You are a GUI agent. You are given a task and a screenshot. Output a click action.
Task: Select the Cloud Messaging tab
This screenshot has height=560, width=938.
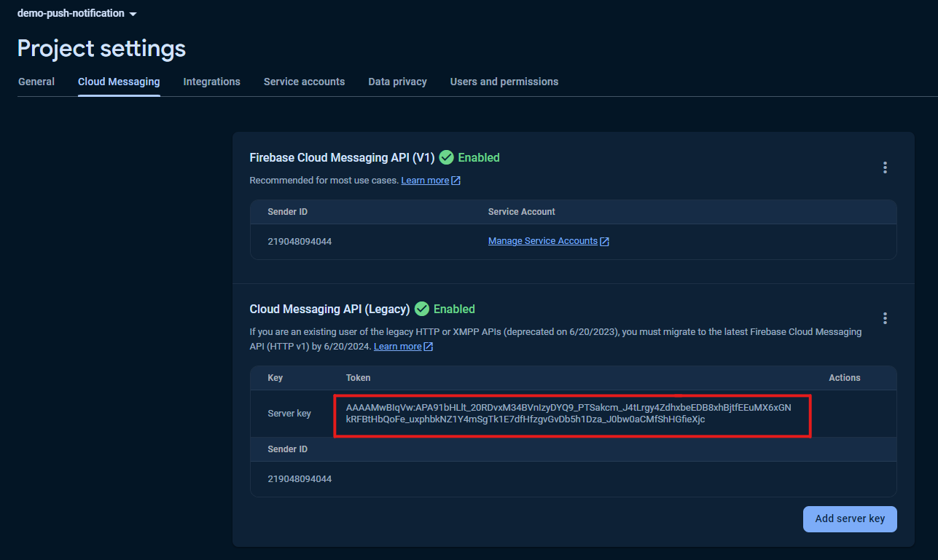[119, 82]
